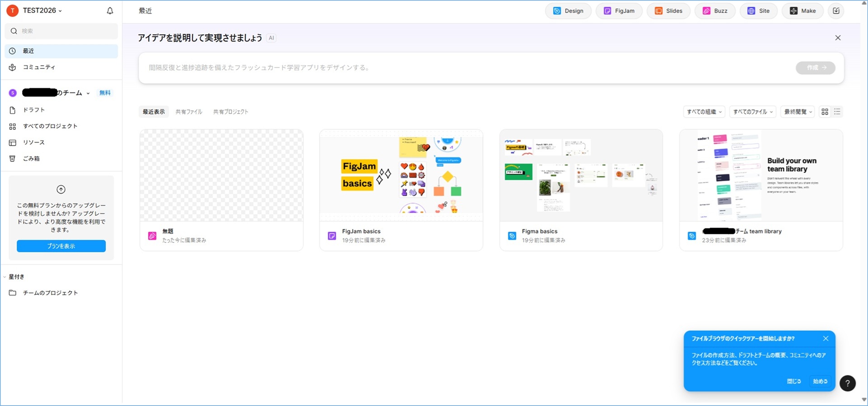The width and height of the screenshot is (868, 406).
Task: Open the すべての組織 filter dropdown
Action: (704, 112)
